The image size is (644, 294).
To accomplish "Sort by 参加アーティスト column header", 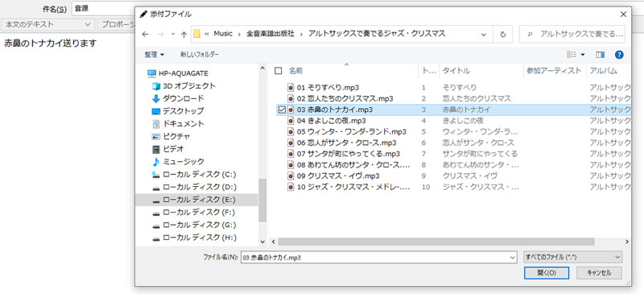I will point(554,71).
